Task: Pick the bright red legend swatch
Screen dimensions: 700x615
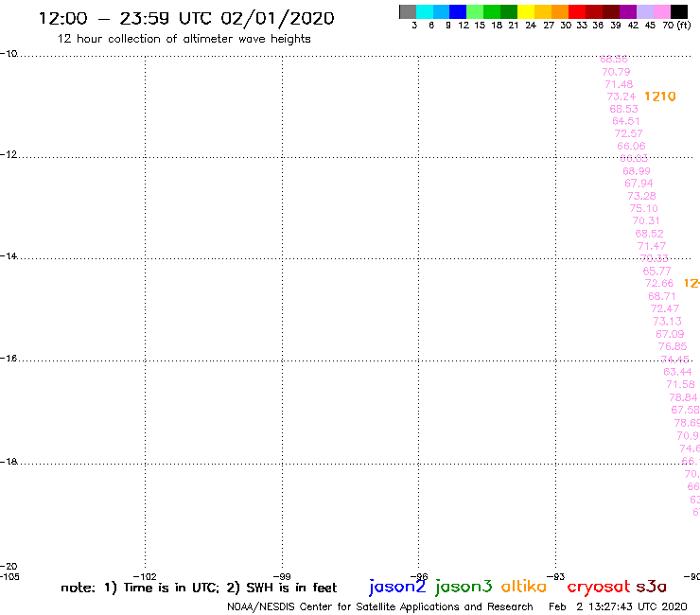Action: pos(577,11)
